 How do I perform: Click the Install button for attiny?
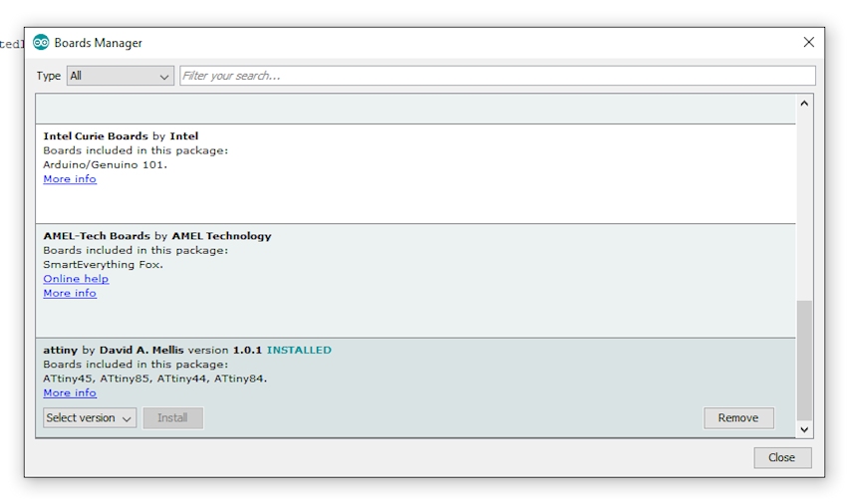(172, 418)
